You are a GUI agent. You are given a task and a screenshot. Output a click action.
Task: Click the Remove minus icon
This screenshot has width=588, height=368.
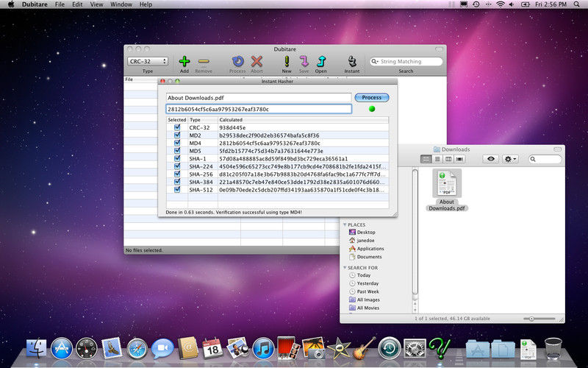tap(204, 61)
